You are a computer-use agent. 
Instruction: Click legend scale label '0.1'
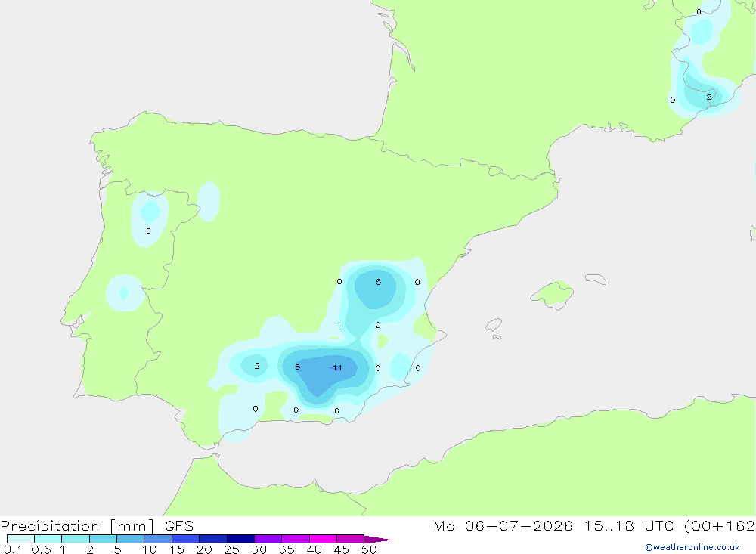tap(13, 549)
